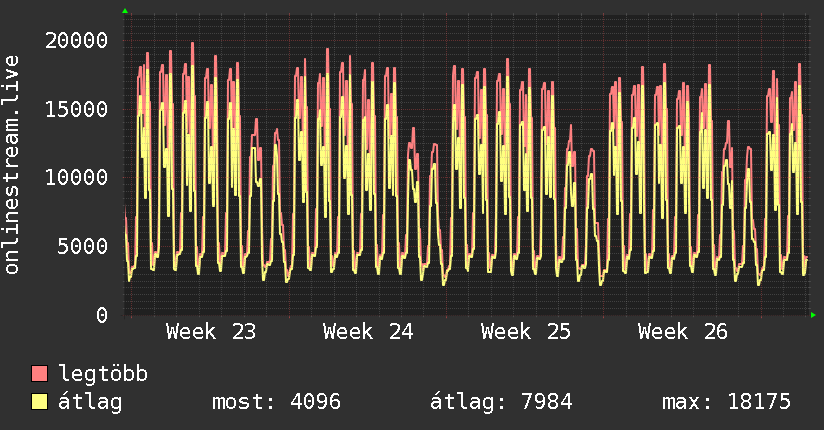Click the red legtöbb legend swatch
Screen dimensions: 824x430
[x=39, y=373]
